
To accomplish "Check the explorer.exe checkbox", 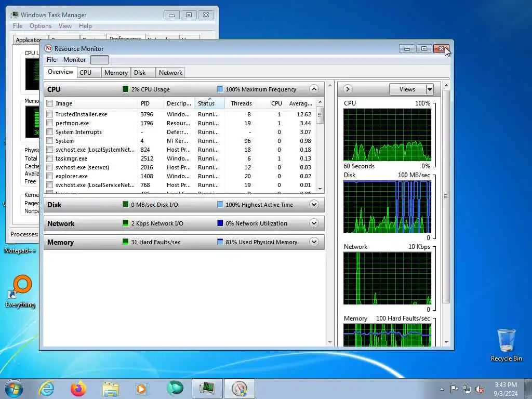I will tap(49, 176).
